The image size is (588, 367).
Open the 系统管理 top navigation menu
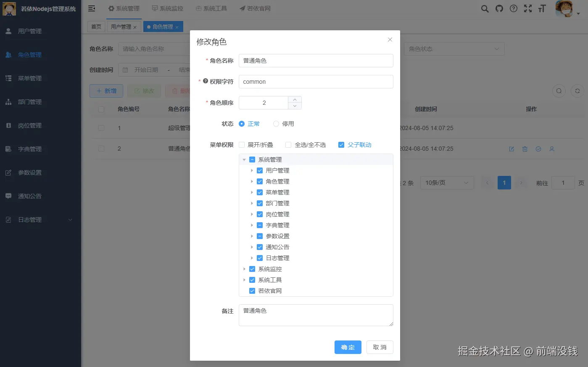(x=124, y=8)
